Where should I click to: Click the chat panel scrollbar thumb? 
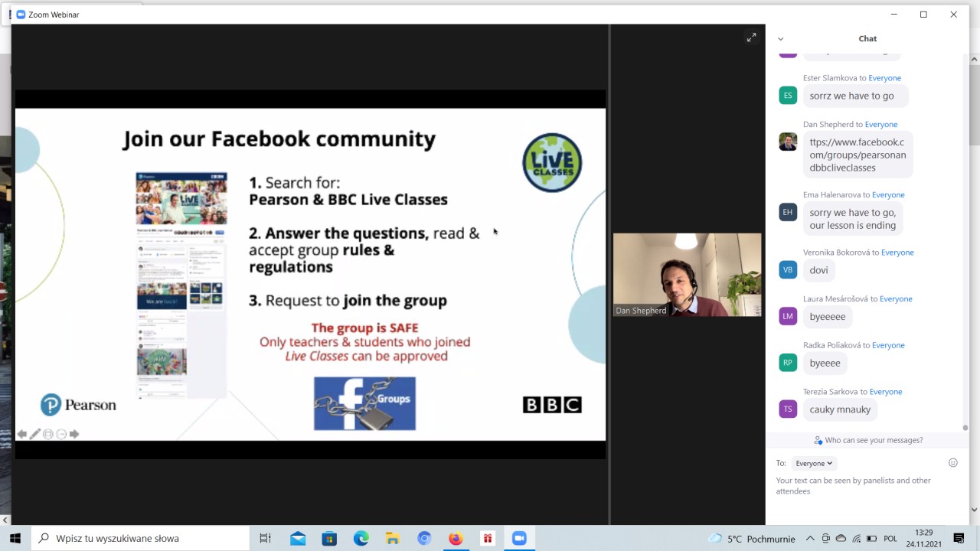965,428
